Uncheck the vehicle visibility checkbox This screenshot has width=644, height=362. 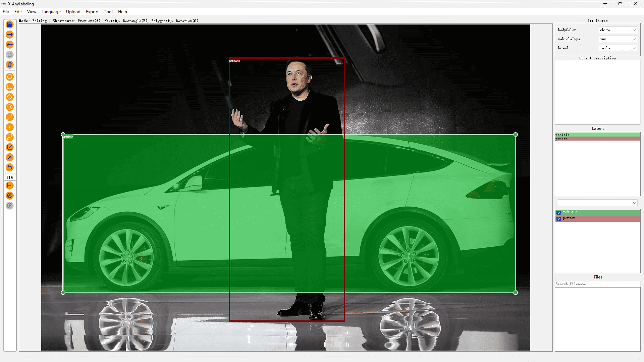(558, 212)
